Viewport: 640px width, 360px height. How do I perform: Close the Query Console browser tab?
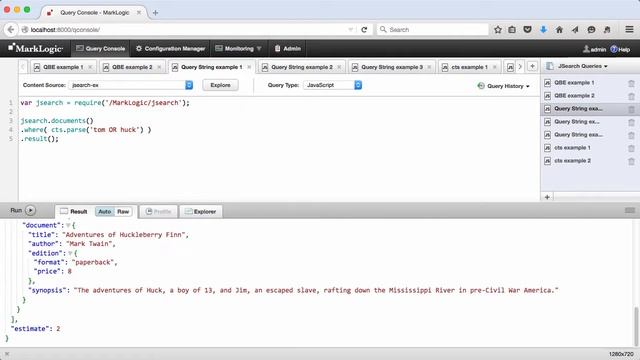pos(139,13)
